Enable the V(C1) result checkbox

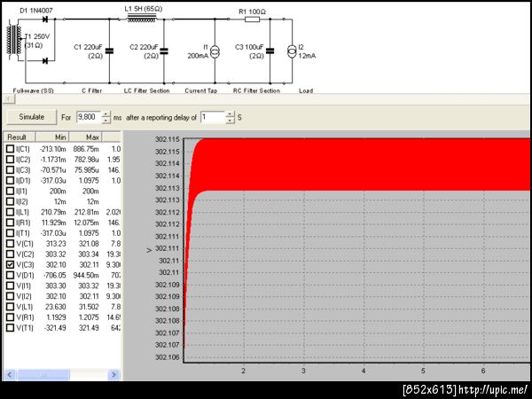tap(10, 243)
